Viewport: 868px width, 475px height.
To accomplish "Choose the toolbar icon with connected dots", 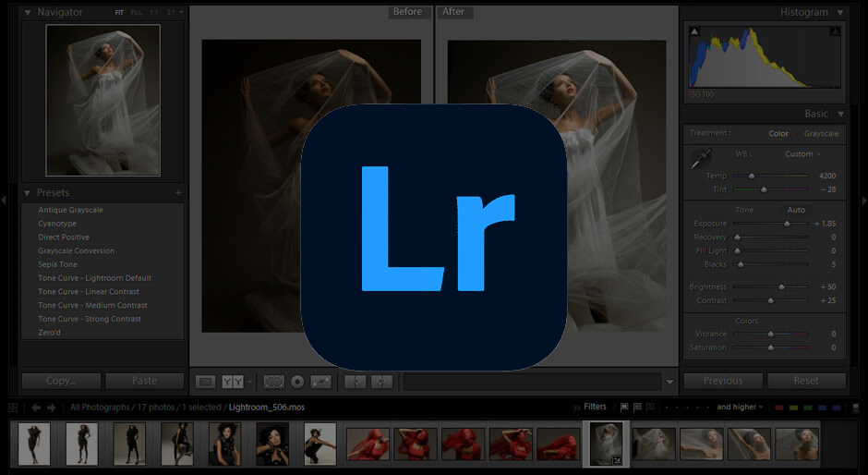I will (321, 382).
